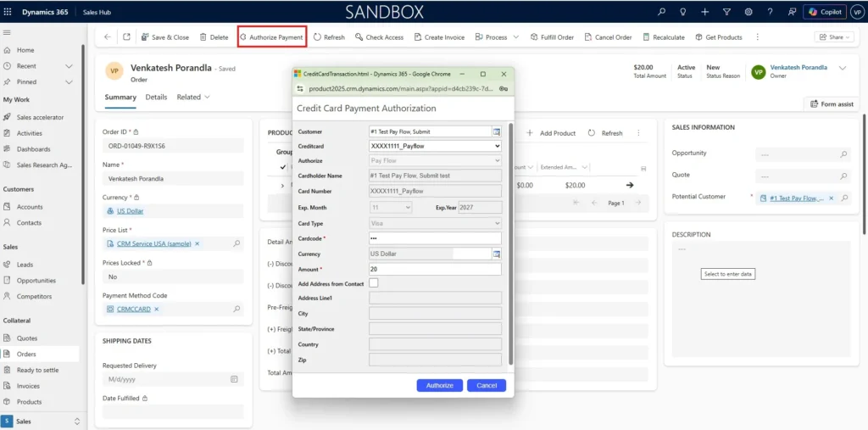Open Activities in sidebar
This screenshot has height=430, width=868.
click(x=30, y=133)
